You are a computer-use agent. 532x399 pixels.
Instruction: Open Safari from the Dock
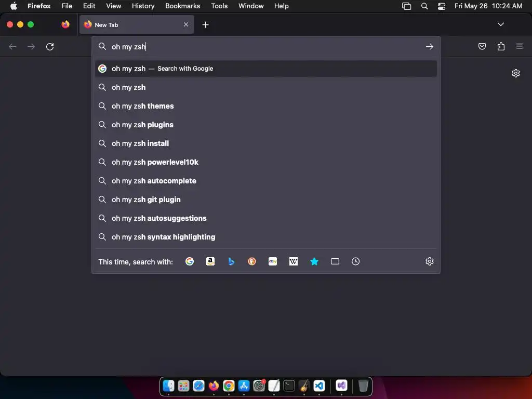tap(198, 386)
